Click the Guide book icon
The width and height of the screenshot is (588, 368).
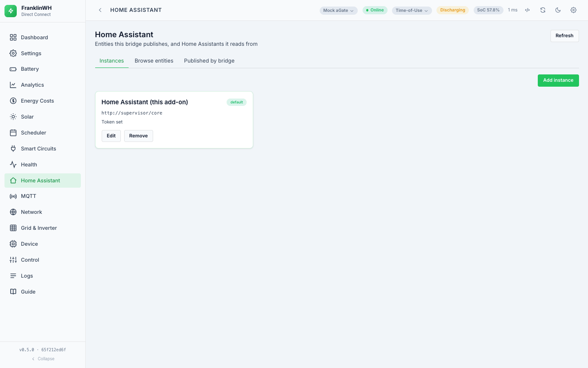click(x=13, y=292)
